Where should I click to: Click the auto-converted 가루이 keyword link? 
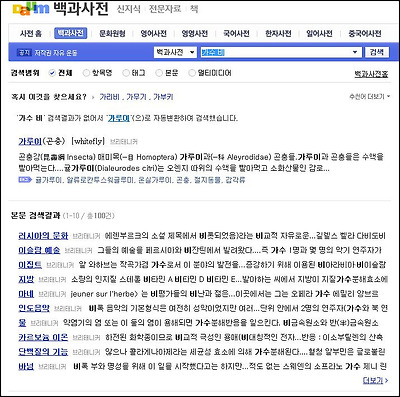pyautogui.click(x=119, y=118)
